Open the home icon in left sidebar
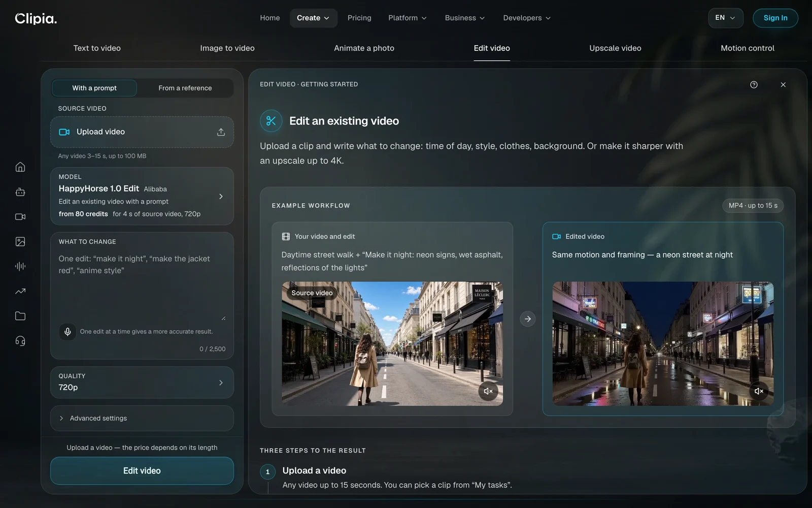 point(20,167)
